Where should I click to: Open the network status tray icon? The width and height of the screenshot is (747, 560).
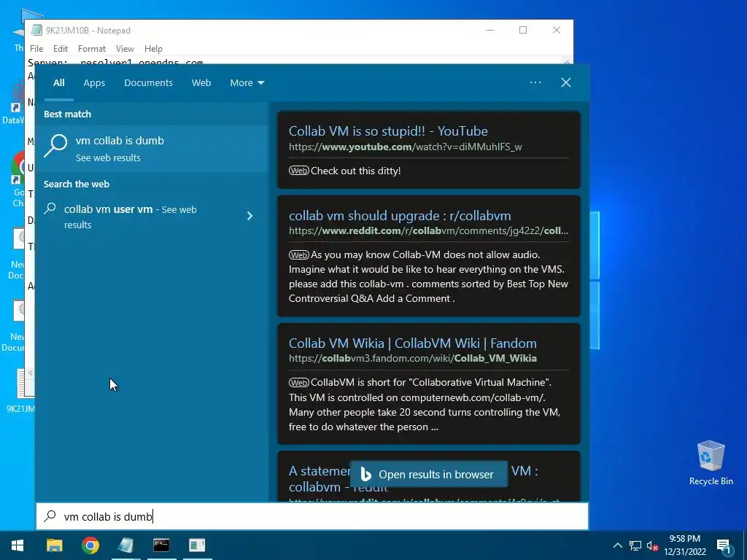pyautogui.click(x=635, y=545)
